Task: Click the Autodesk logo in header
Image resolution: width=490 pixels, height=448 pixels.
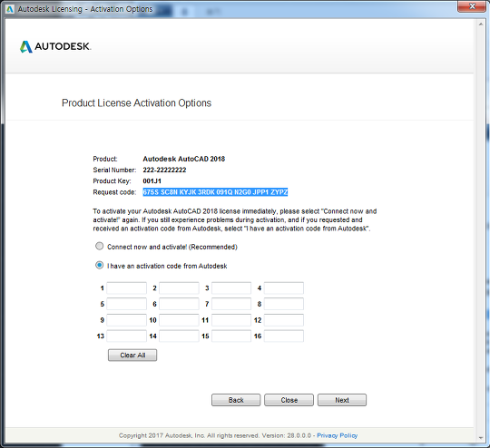Action: click(x=55, y=46)
